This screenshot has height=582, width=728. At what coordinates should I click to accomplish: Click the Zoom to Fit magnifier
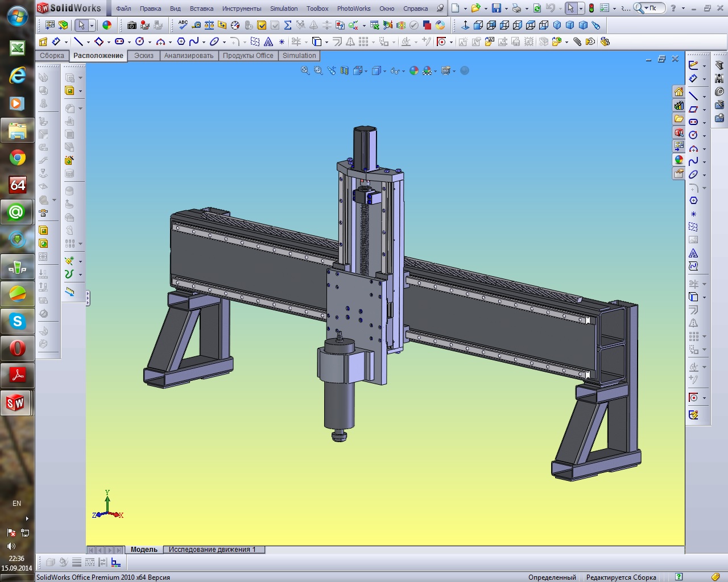click(x=305, y=70)
